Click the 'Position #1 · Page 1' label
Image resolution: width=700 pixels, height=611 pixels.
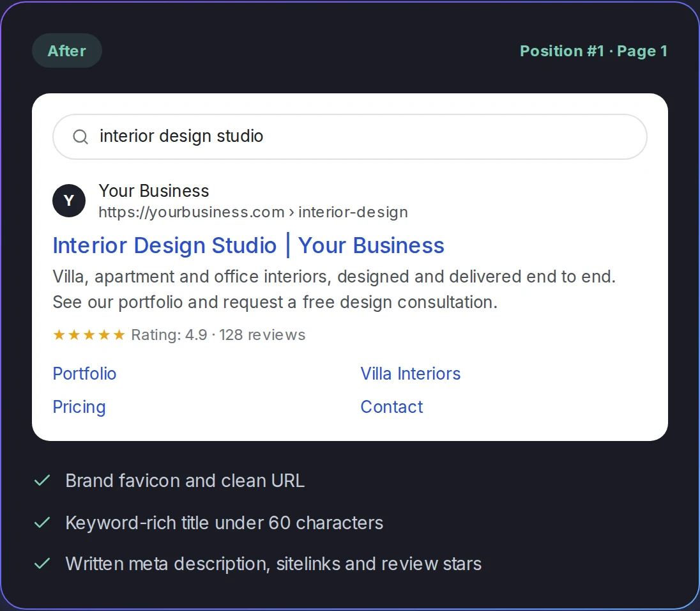[x=594, y=51]
